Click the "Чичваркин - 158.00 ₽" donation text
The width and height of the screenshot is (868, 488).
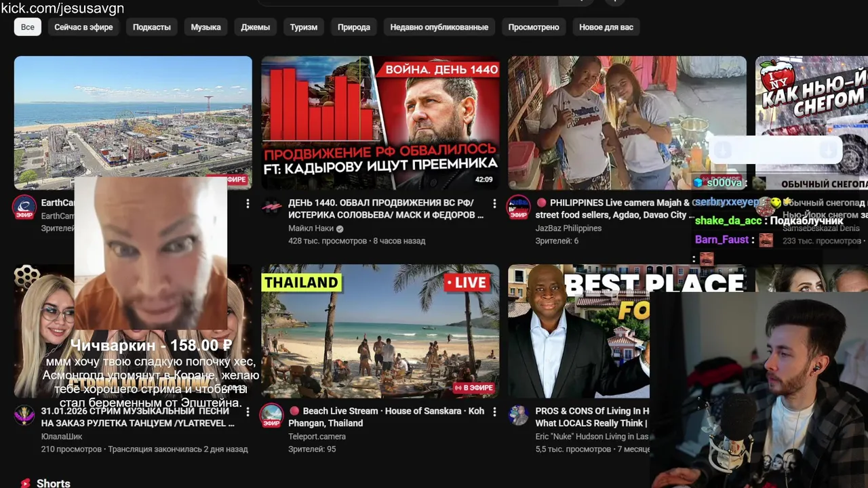click(x=151, y=346)
